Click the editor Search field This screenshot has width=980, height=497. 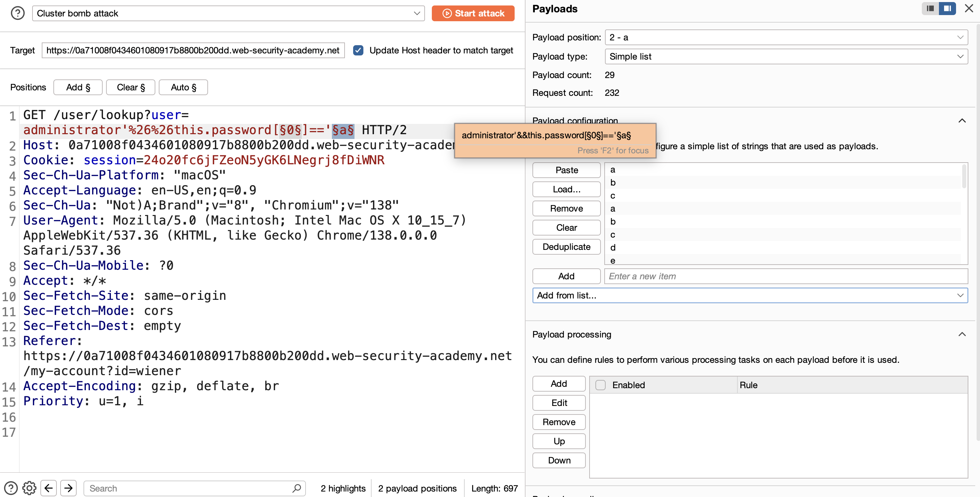194,488
